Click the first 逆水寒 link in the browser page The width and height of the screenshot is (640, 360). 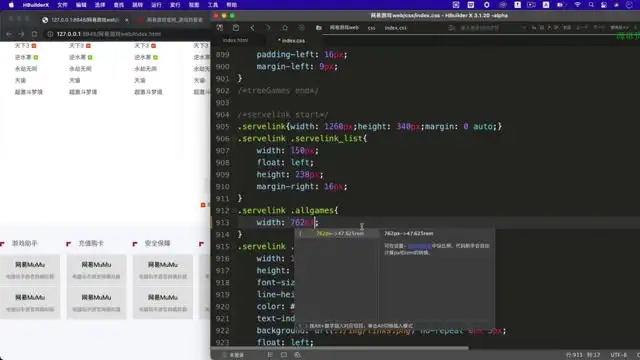click(23, 57)
